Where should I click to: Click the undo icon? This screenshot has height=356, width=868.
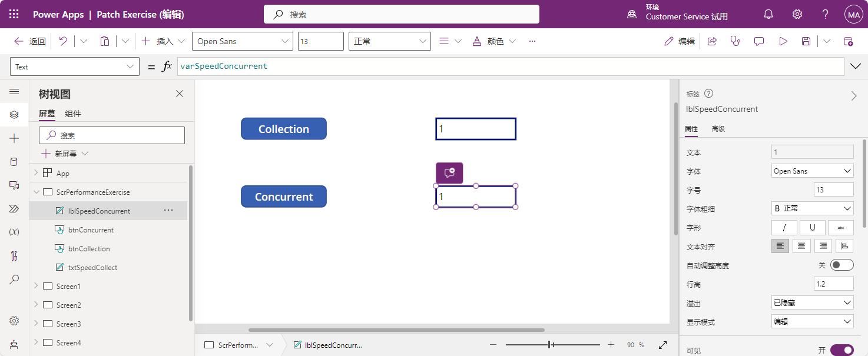(x=63, y=41)
